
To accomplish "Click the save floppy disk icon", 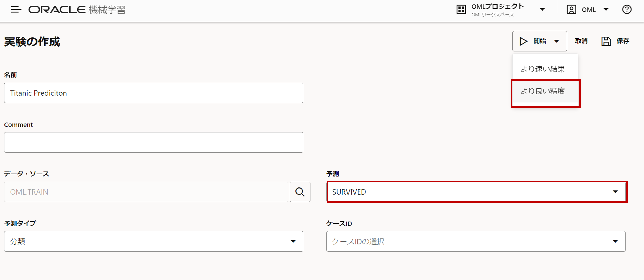I will click(606, 41).
